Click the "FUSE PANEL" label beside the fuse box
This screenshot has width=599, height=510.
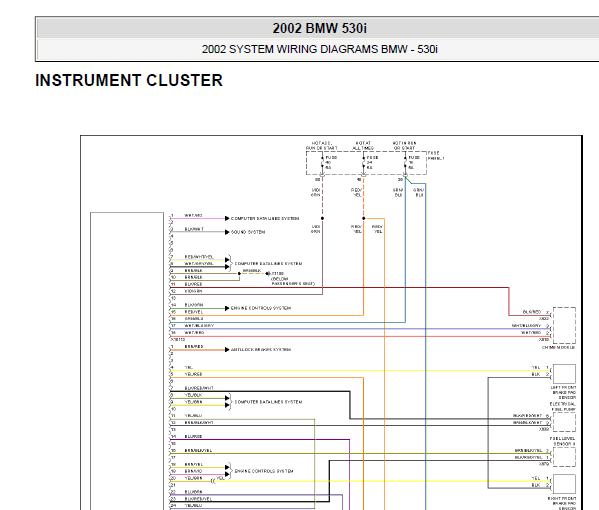[435, 155]
